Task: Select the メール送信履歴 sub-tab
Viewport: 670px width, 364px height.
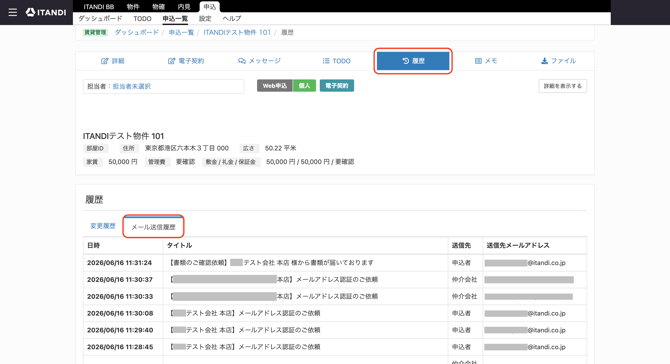Action: 153,227
